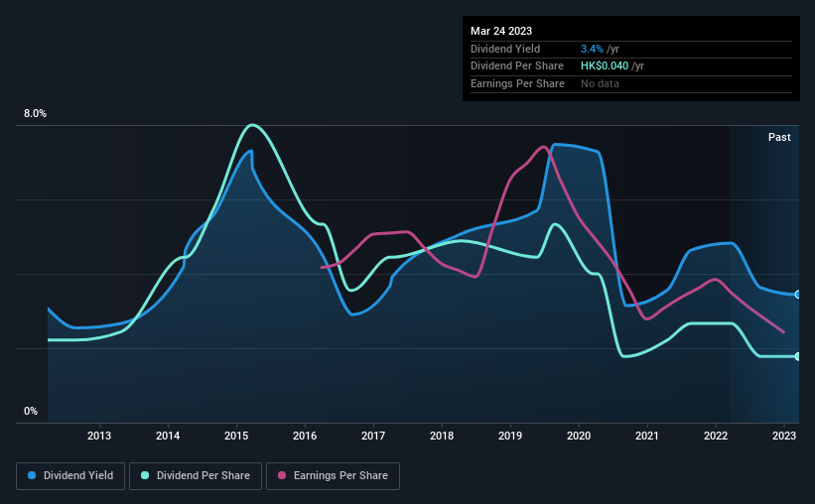Click the Mar 24 2023 tooltip date
The height and width of the screenshot is (504, 815).
click(x=501, y=31)
